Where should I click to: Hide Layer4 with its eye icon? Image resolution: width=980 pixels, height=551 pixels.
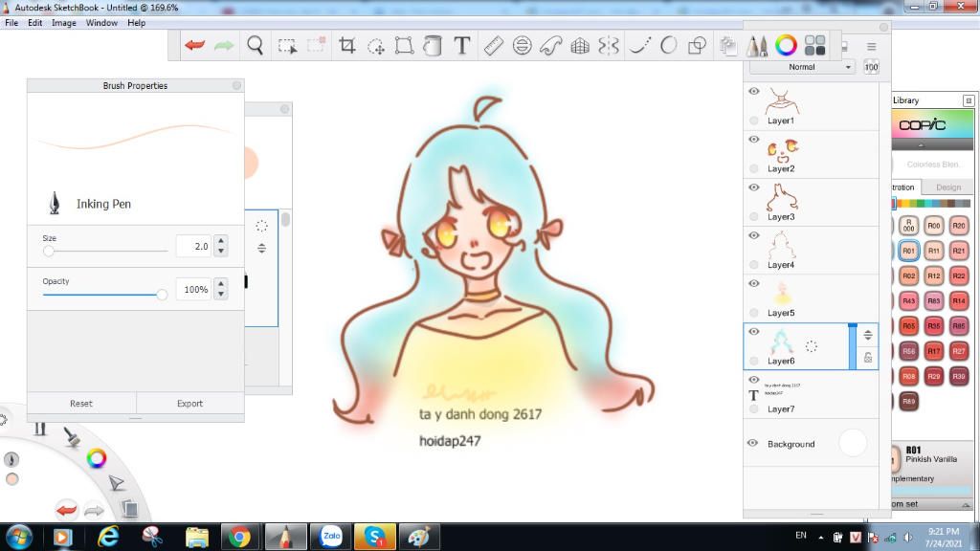click(x=754, y=235)
